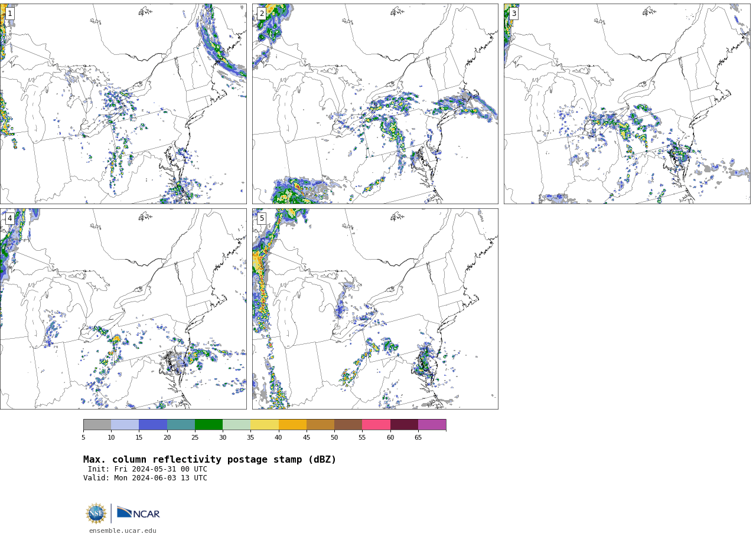Select the pale green 30-35 dBZ swatch
756x537 pixels.
237,425
